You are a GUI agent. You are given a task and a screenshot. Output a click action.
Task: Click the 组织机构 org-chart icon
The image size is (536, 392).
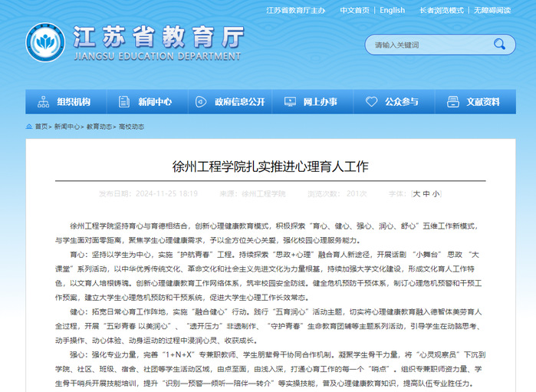pyautogui.click(x=44, y=102)
